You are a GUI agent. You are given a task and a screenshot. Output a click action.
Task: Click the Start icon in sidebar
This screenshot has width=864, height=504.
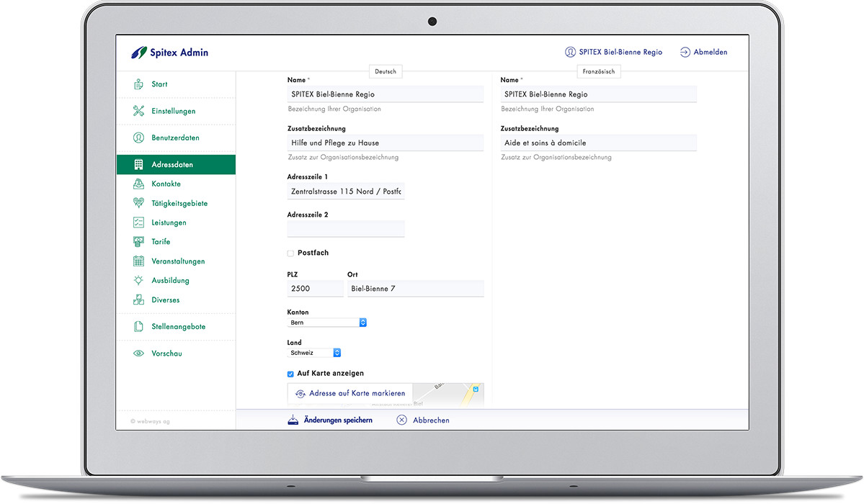[x=138, y=84]
